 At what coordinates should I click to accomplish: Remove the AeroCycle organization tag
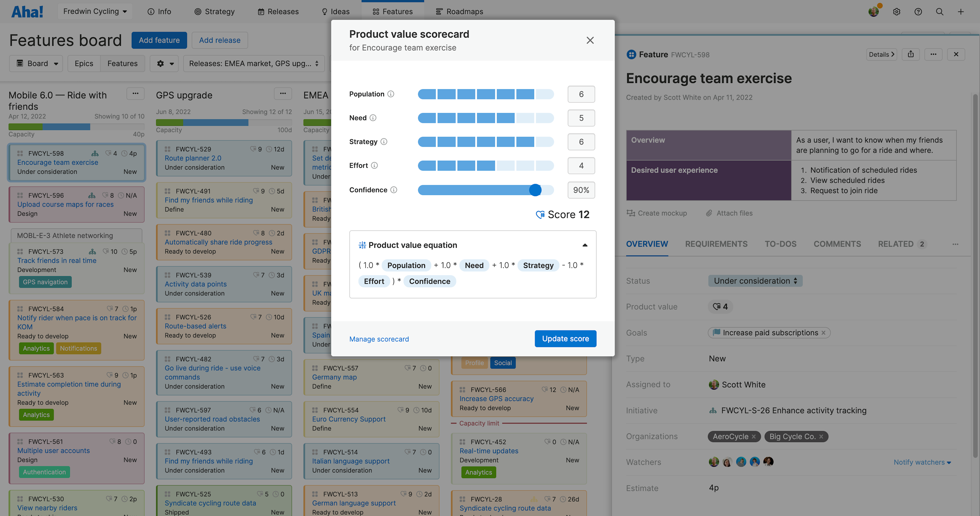[754, 437]
